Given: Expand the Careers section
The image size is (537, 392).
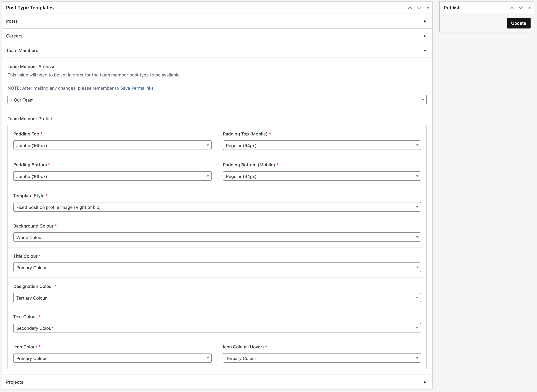Looking at the screenshot, I should click(x=425, y=36).
